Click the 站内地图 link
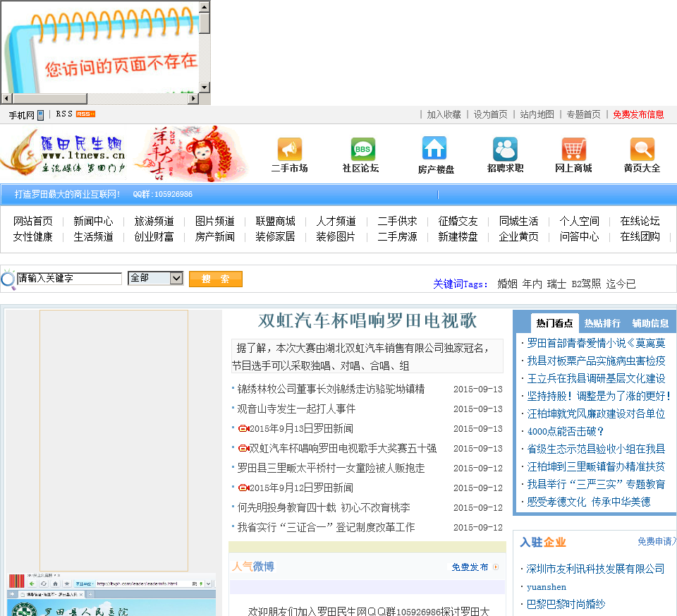The width and height of the screenshot is (677, 616). point(537,114)
